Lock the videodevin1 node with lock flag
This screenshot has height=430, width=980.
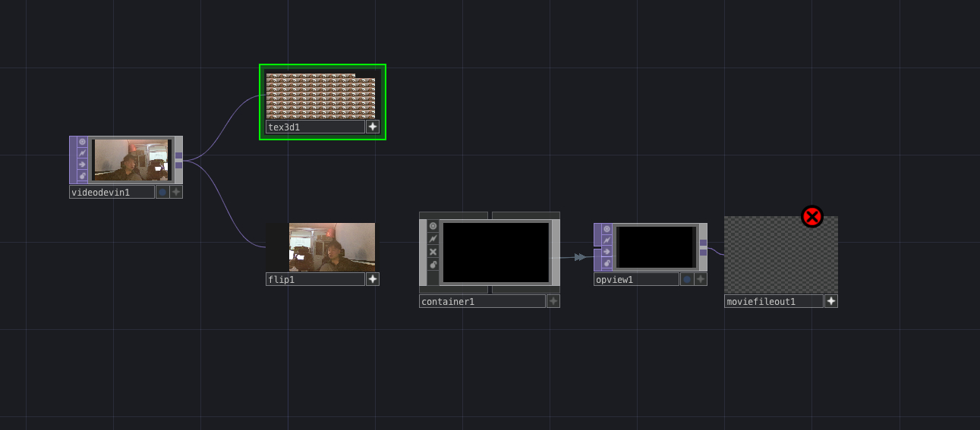click(83, 176)
